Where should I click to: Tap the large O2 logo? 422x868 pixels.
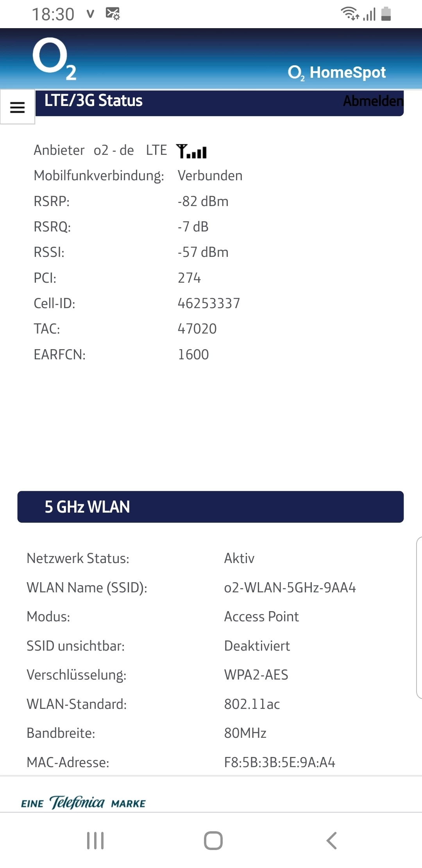(54, 59)
